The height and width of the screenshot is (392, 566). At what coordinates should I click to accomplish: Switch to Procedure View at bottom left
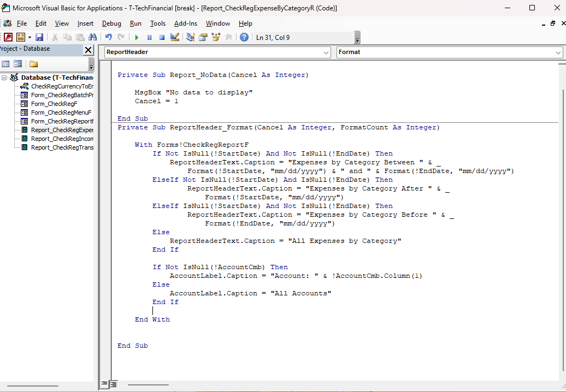tap(105, 384)
